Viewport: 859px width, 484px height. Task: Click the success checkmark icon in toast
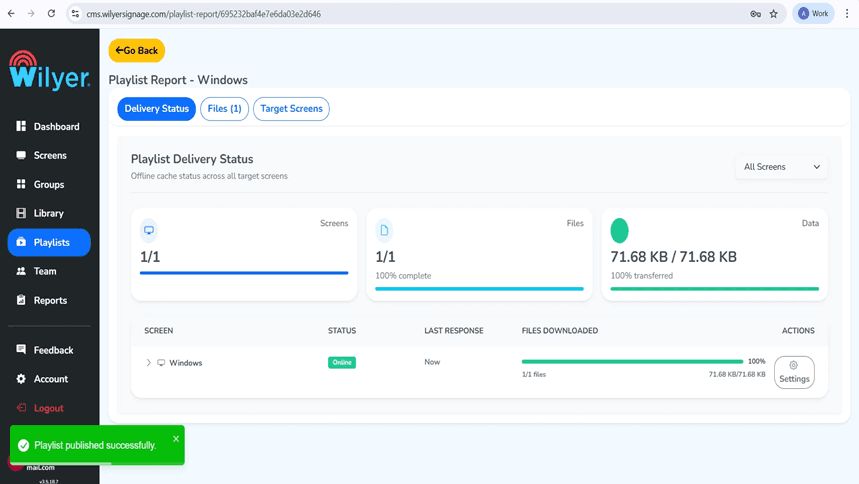point(24,445)
